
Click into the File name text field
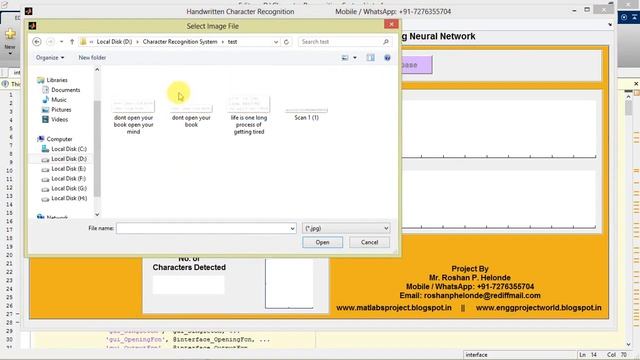(x=203, y=228)
